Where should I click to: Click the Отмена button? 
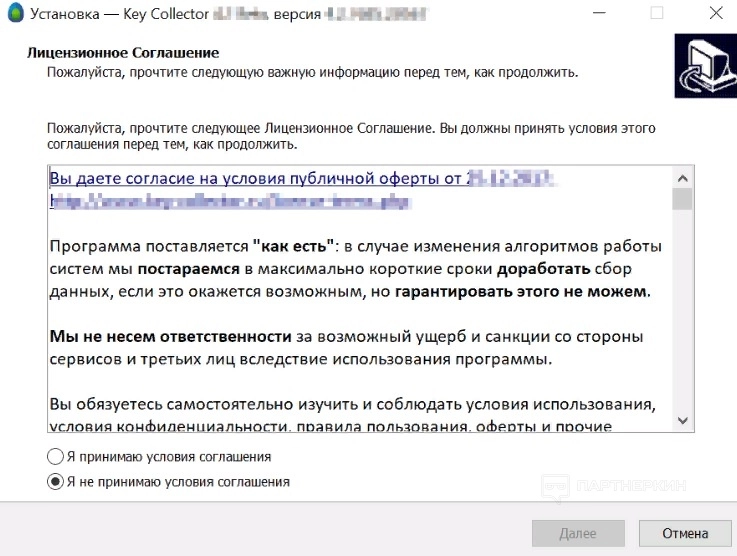pos(685,533)
